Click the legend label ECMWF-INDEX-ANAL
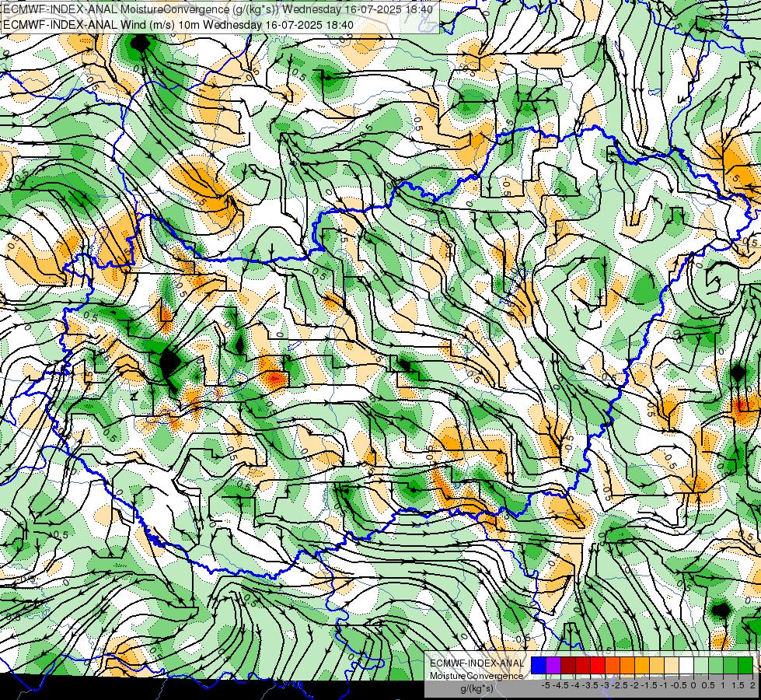The width and height of the screenshot is (761, 700). click(476, 663)
